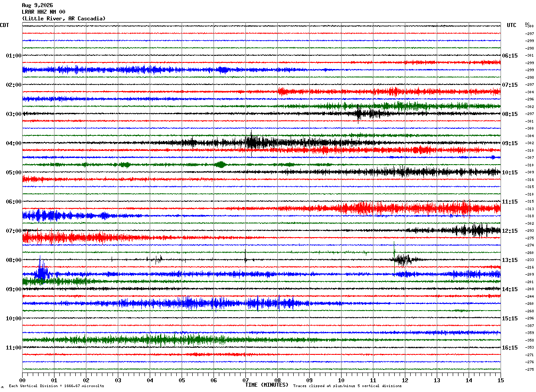Click the DC offset value -233
This screenshot has height=392, width=536.
[x=529, y=260]
